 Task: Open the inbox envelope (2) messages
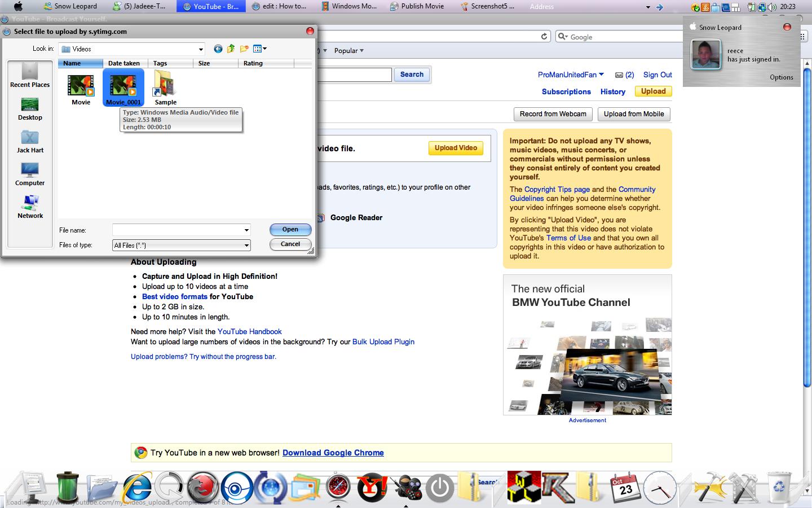click(624, 75)
